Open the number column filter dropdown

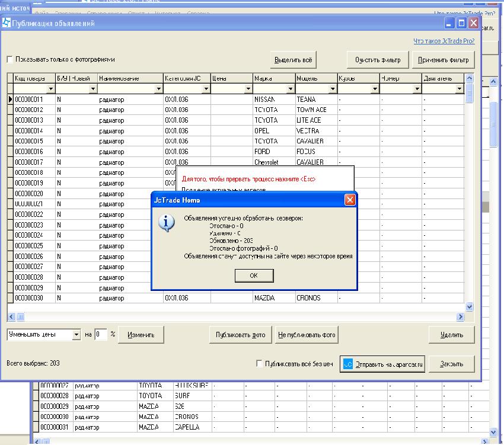[x=417, y=89]
